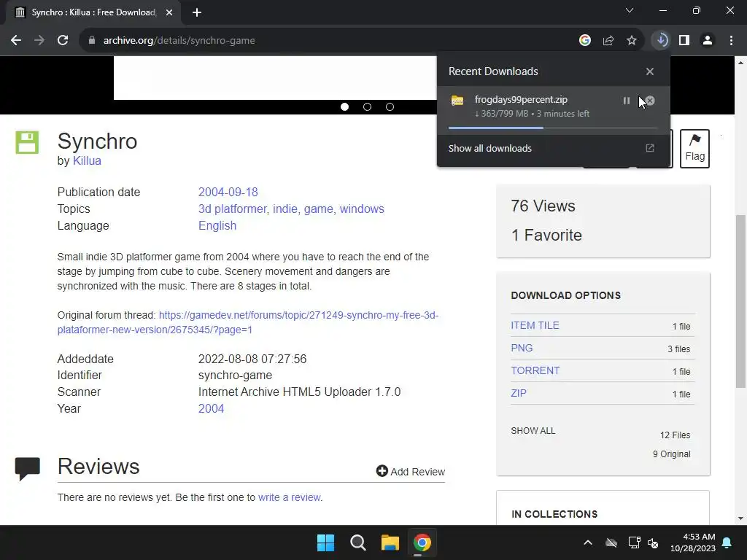Open Chrome three-dot menu

731,41
